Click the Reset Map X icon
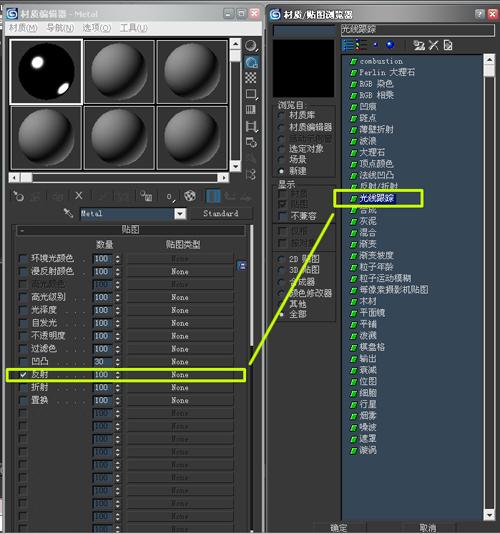 click(x=79, y=196)
